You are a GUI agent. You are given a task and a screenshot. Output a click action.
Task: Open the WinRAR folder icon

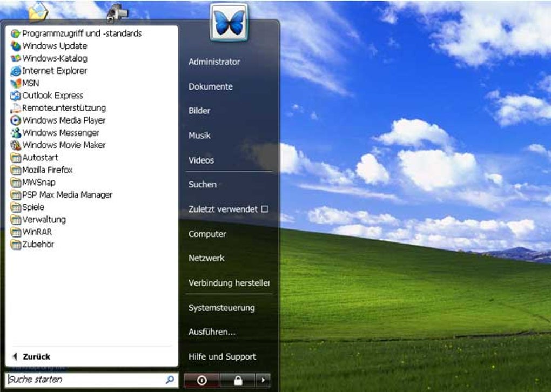pyautogui.click(x=16, y=232)
